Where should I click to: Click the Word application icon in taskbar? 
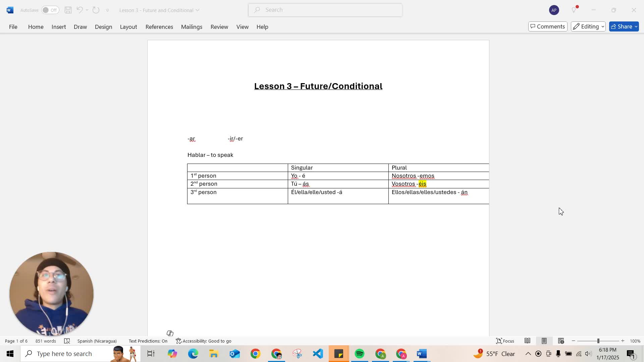click(x=422, y=354)
